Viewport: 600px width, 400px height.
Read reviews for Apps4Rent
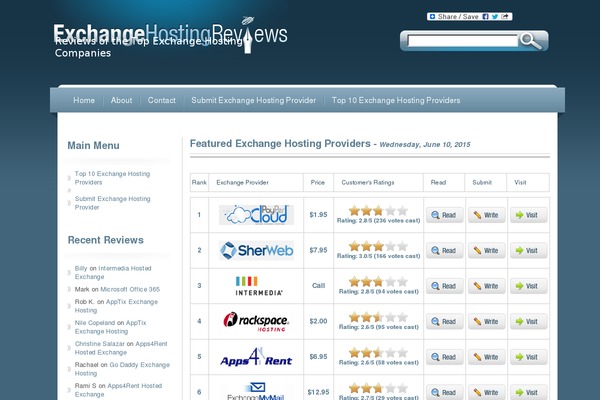445,357
